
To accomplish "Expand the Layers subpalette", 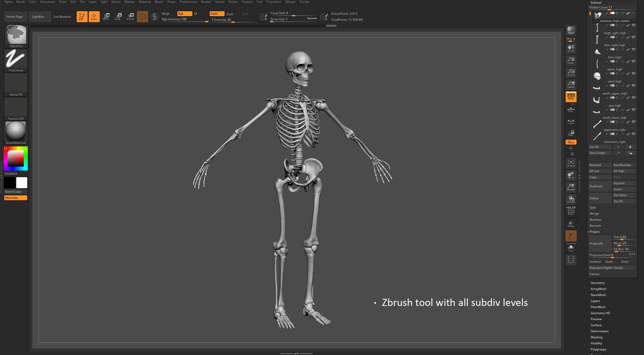I will click(595, 301).
